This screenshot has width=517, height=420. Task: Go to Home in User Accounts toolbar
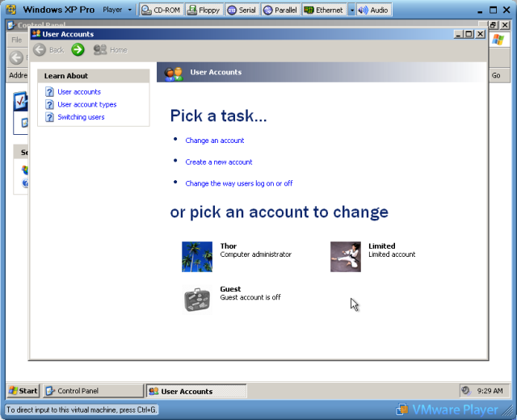[x=111, y=50]
